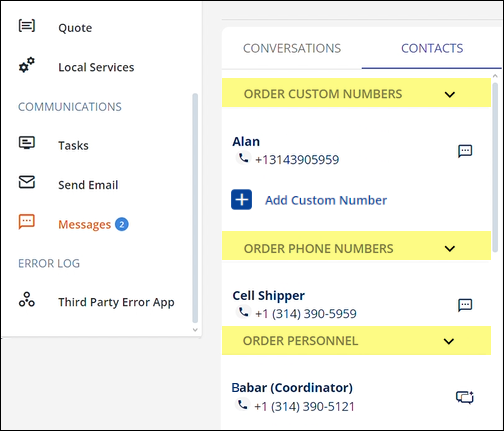Click the Send Email envelope icon

tap(27, 182)
